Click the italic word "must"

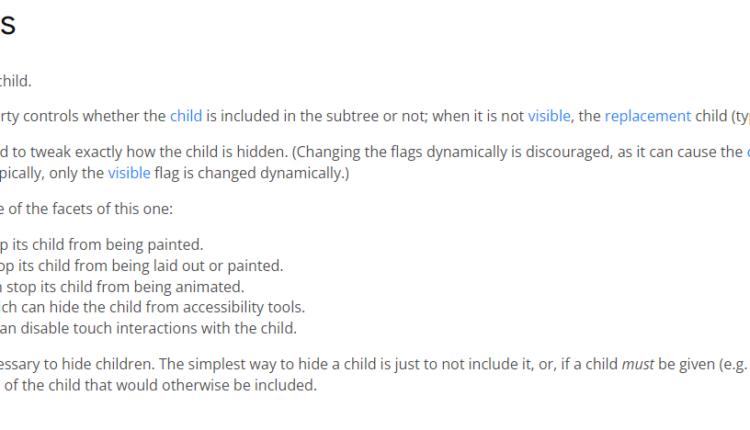638,365
